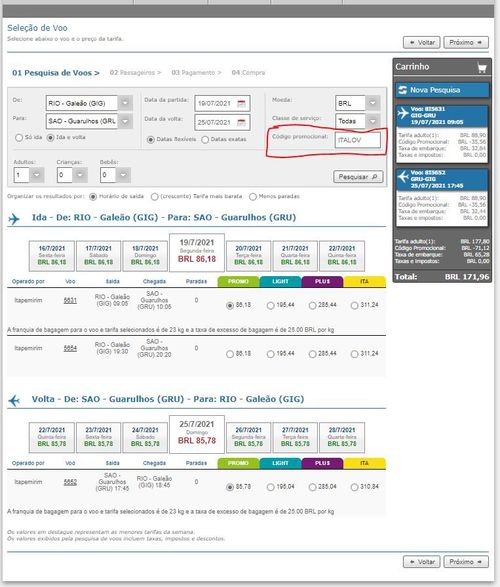Pick outbound date 17/7/2021 tab
The height and width of the screenshot is (587, 500).
(98, 256)
